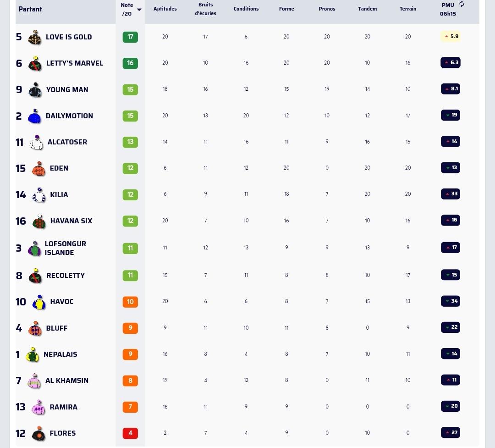Image resolution: width=495 pixels, height=448 pixels.
Task: Click Al Khamsin's pink silks icon
Action: (34, 381)
